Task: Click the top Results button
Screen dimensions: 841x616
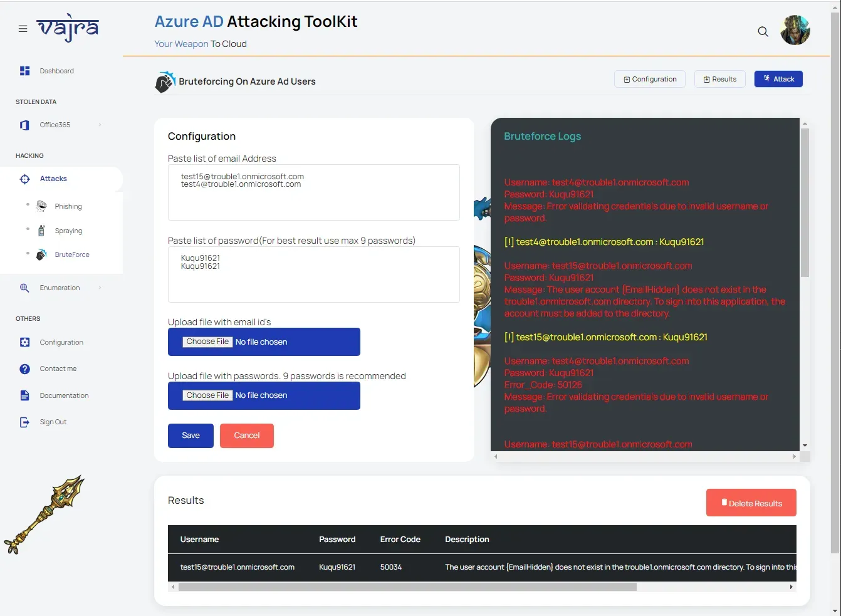Action: pos(719,79)
